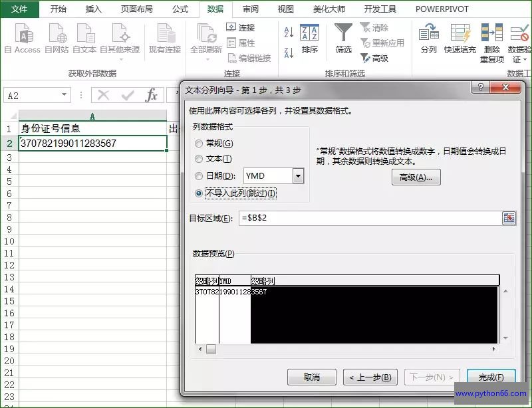Click the From Web (自网站) icon
Image resolution: width=532 pixels, height=408 pixels.
click(x=56, y=35)
